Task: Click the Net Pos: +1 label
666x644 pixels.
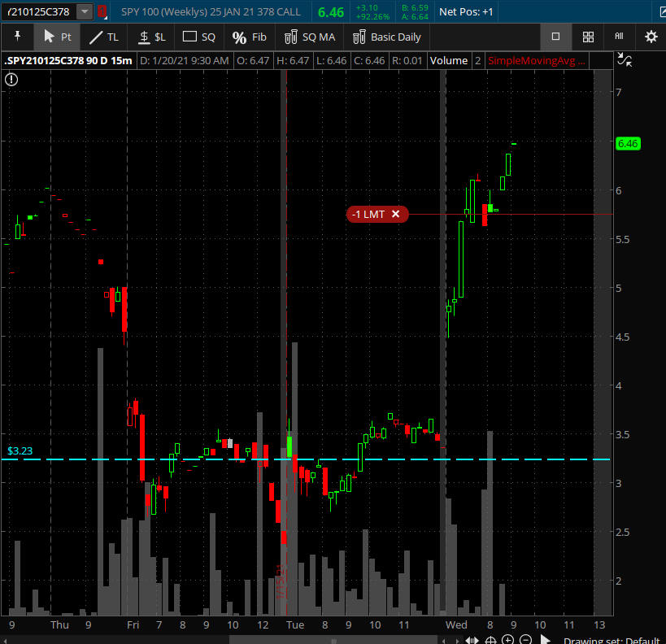Action: point(466,12)
